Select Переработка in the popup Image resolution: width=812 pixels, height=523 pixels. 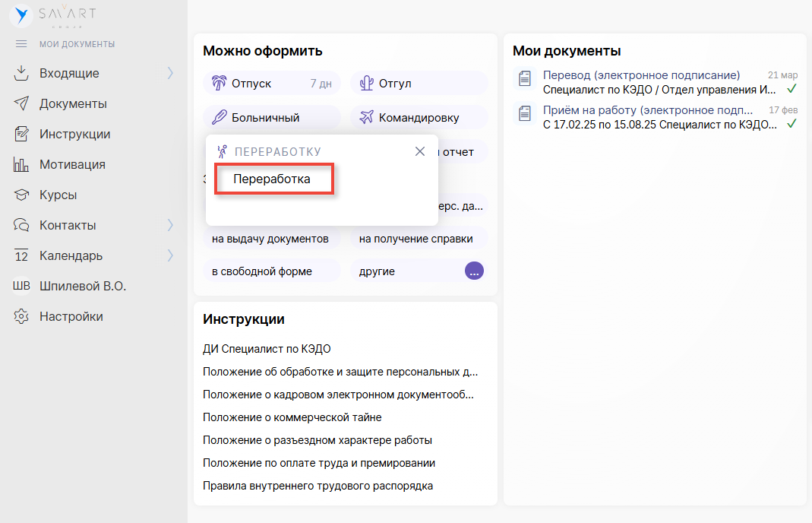point(273,180)
